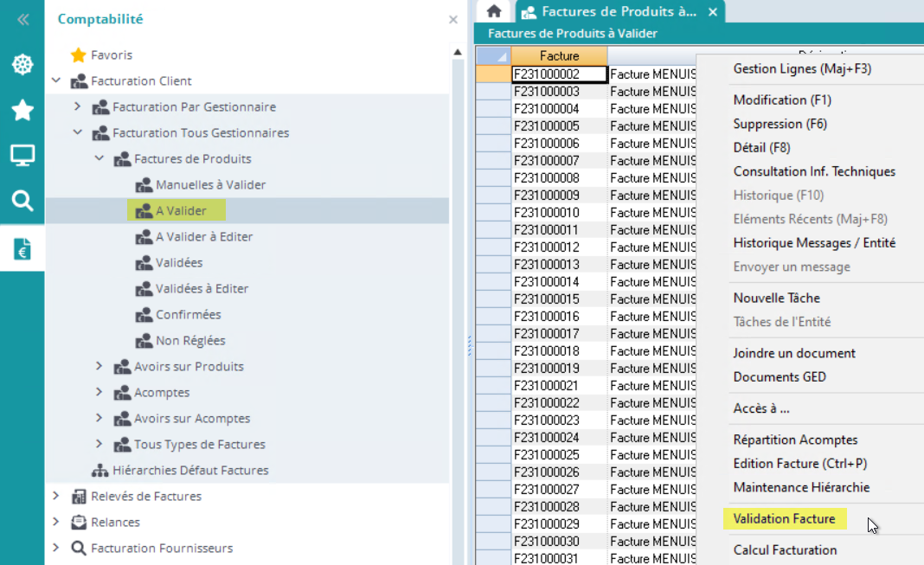Select invoice row F231000010

[x=546, y=213]
